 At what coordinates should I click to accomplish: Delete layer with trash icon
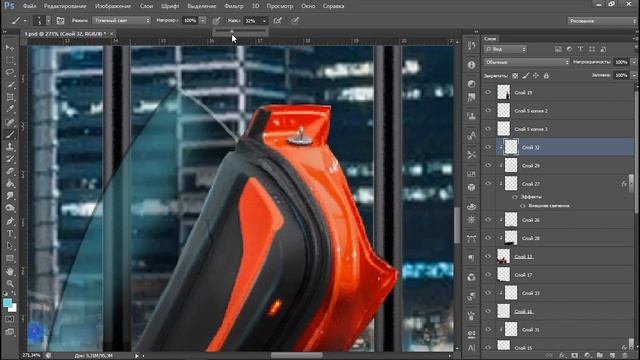pos(624,356)
